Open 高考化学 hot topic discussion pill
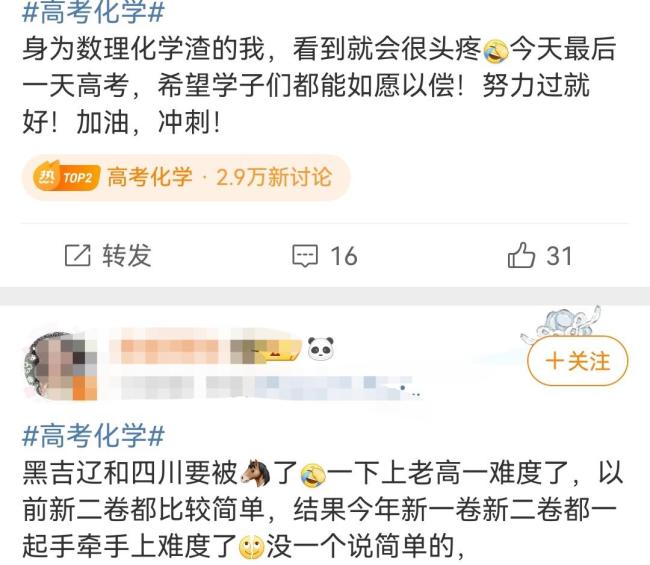The width and height of the screenshot is (650, 565). [186, 178]
